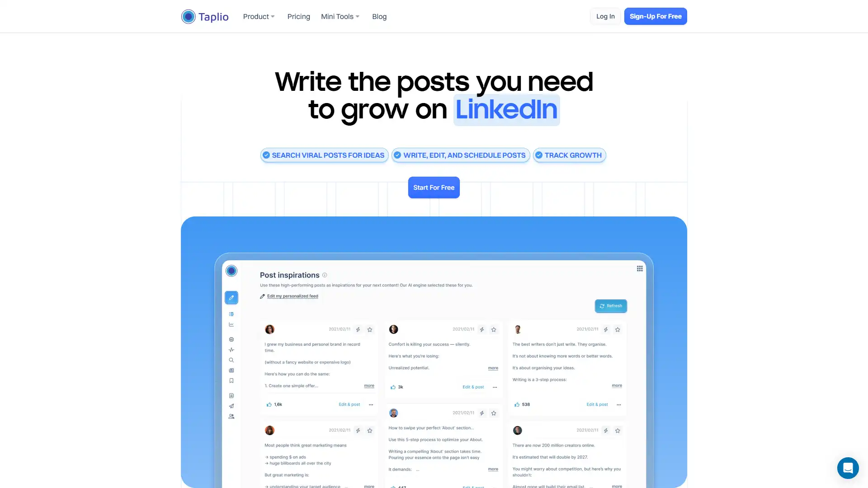The height and width of the screenshot is (488, 868).
Task: Click the search icon in sidebar
Action: [231, 360]
